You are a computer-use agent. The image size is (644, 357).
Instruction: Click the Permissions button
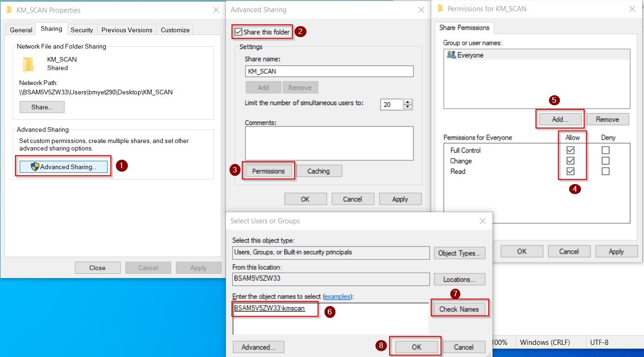click(x=268, y=171)
